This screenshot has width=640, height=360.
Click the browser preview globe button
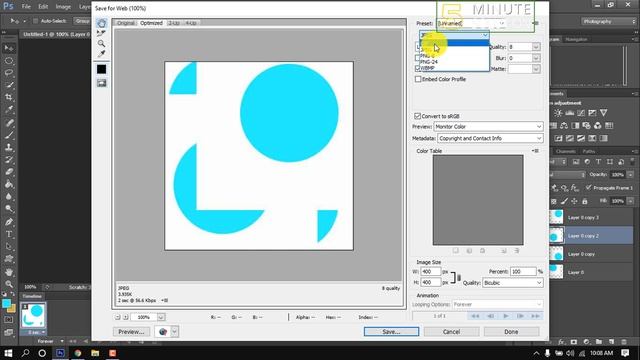click(x=162, y=332)
